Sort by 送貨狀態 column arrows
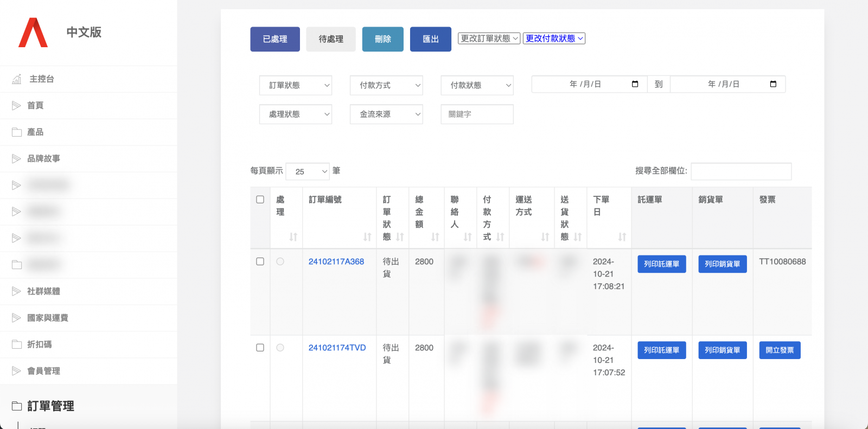The image size is (868, 429). [578, 237]
